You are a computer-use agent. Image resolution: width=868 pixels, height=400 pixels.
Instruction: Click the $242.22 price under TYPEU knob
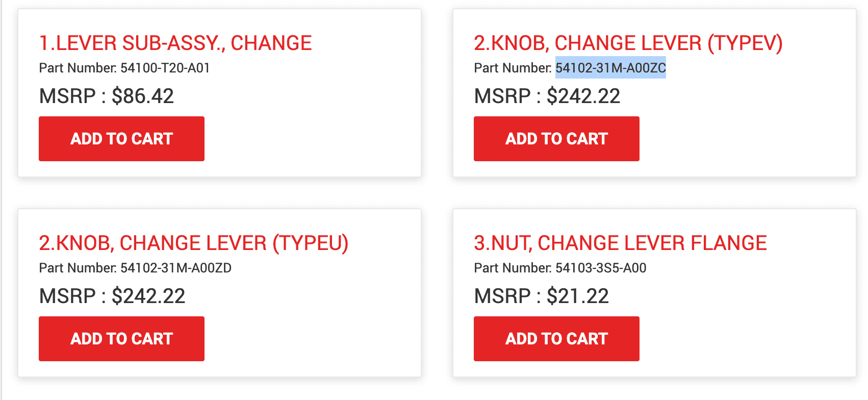click(x=149, y=296)
